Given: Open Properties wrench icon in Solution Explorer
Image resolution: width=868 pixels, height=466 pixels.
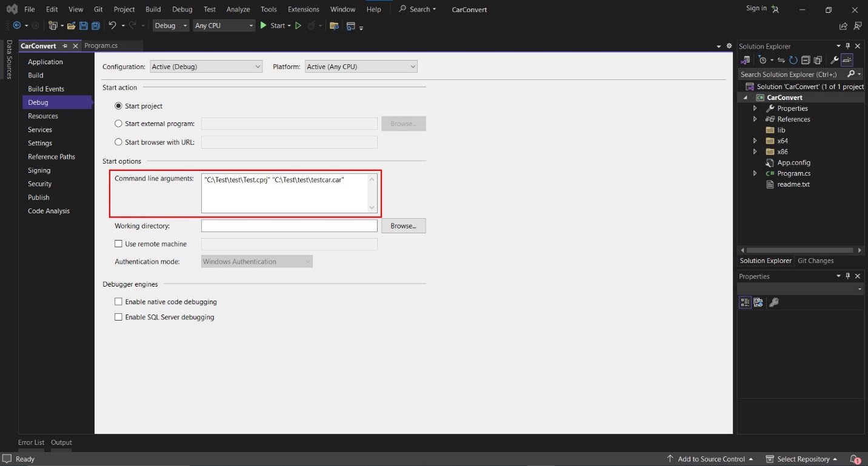Looking at the screenshot, I should tap(834, 60).
